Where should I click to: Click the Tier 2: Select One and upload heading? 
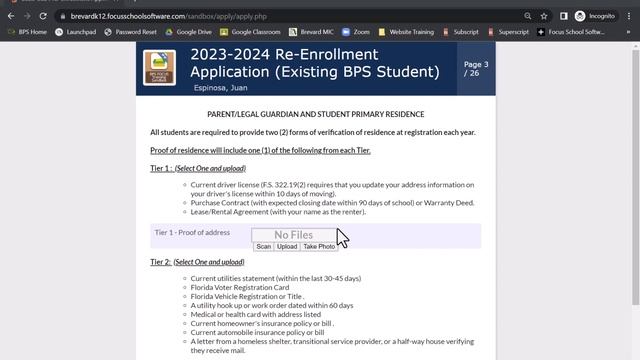coord(197,262)
